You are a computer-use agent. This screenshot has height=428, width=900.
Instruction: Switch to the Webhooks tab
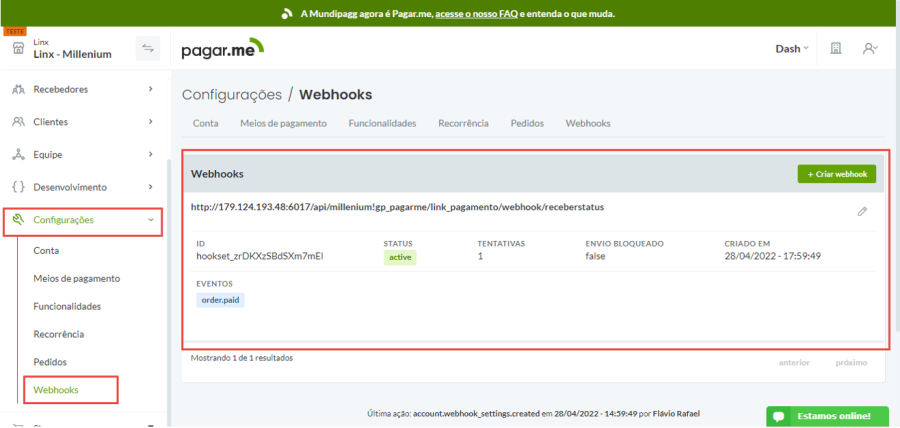pyautogui.click(x=588, y=123)
